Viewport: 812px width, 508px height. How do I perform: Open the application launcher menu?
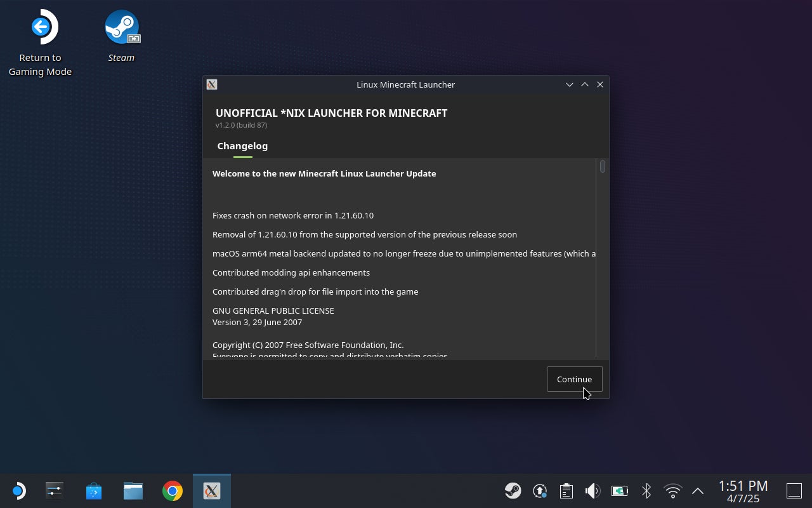point(18,490)
